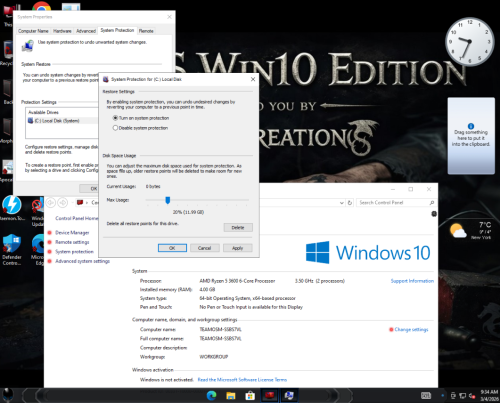500x403 pixels.
Task: Adjust the Max Usage slider thumb
Action: click(168, 200)
